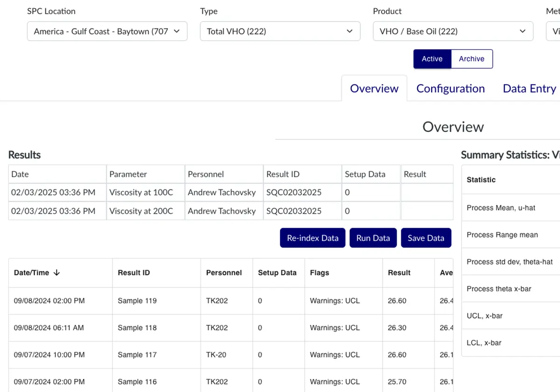Click the Save Data button
The image size is (560, 392).
coord(426,238)
